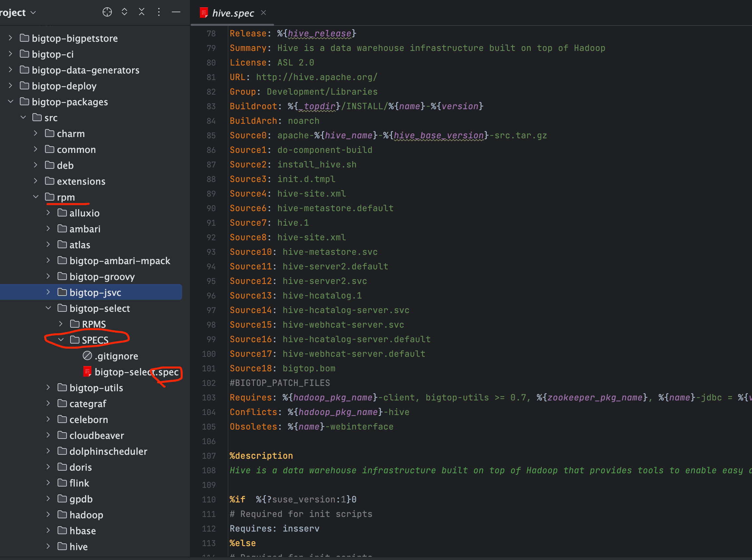Screen dimensions: 752x560
Task: Click the hive_release macro on line 78
Action: [x=319, y=33]
